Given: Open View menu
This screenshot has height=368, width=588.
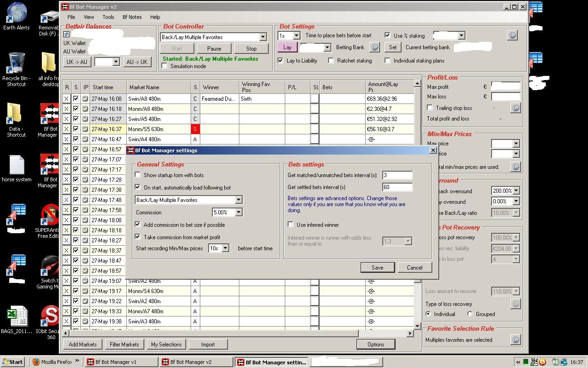Looking at the screenshot, I should point(89,17).
